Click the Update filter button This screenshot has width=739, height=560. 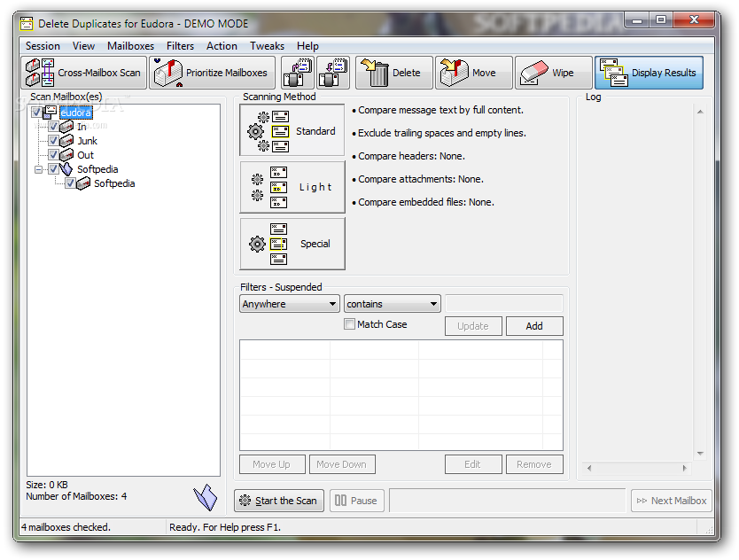(x=473, y=326)
